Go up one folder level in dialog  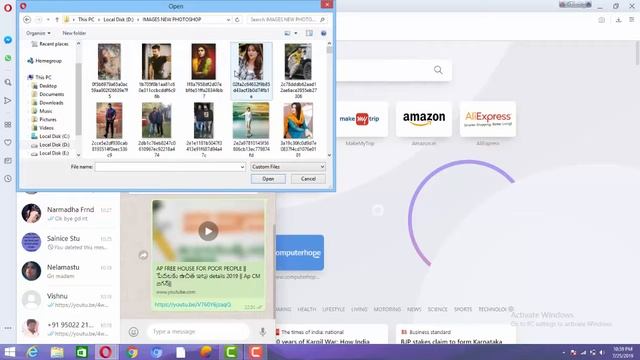57,20
